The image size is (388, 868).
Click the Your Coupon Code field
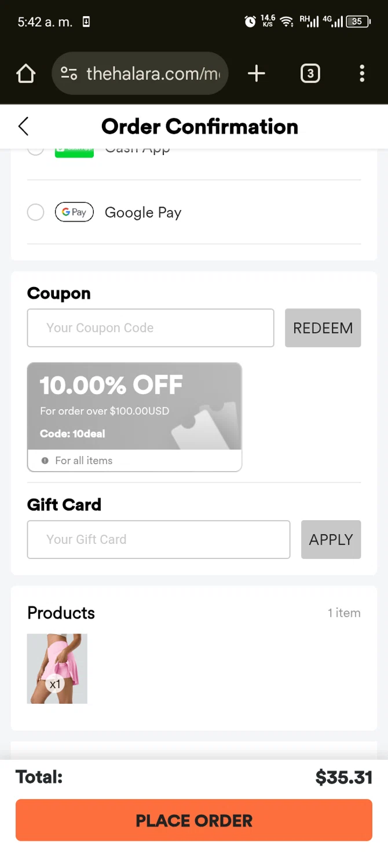151,328
